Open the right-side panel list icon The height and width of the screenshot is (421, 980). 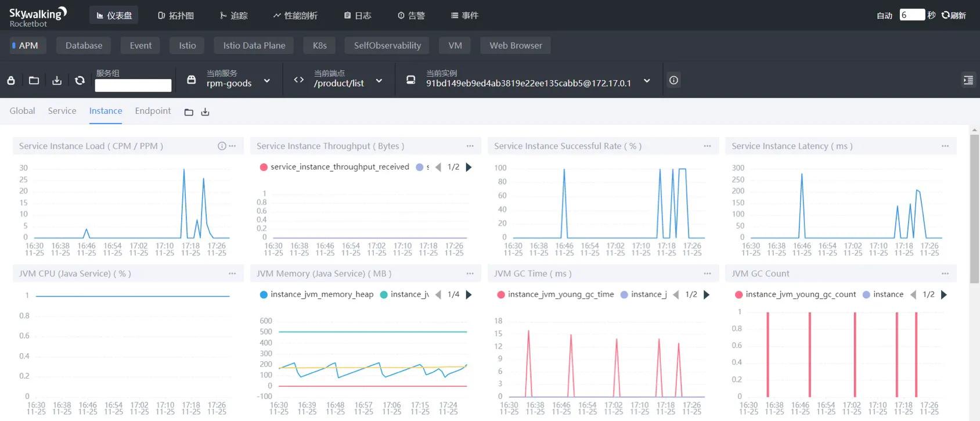(x=968, y=80)
